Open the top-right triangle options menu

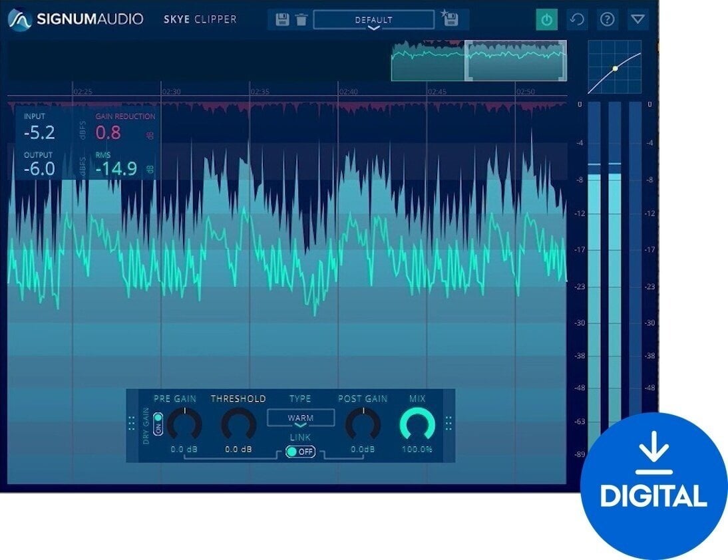point(638,19)
